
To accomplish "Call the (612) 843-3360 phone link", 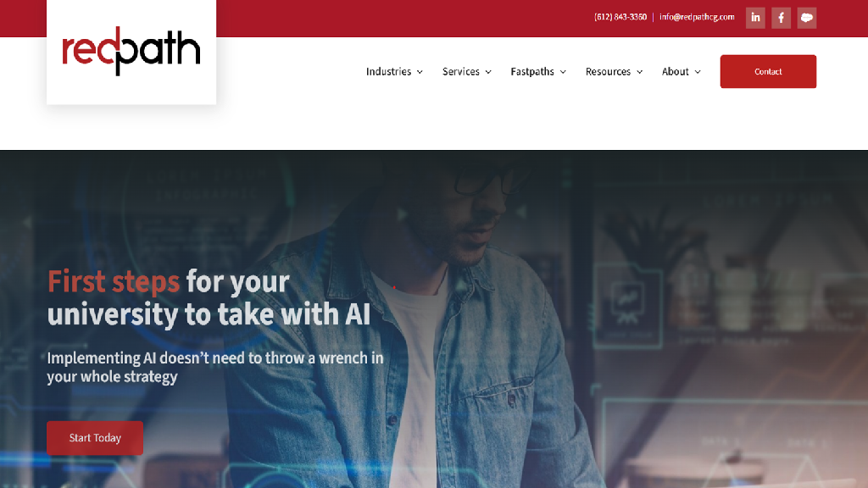I will [620, 17].
